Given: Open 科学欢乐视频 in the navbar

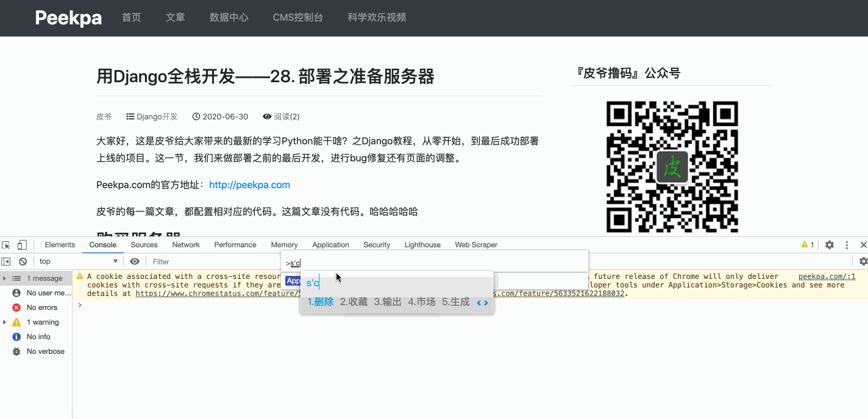Looking at the screenshot, I should click(x=377, y=18).
